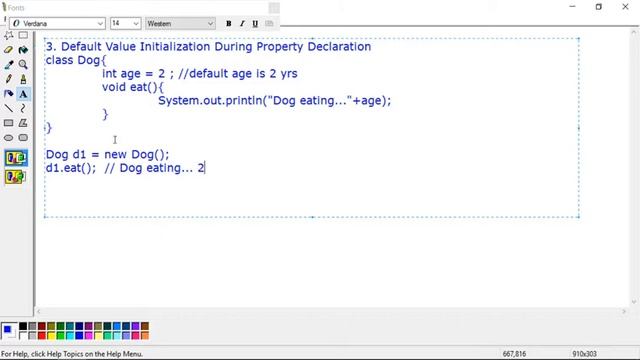Select the Text tool
Viewport: 640px width, 360px height.
click(23, 94)
